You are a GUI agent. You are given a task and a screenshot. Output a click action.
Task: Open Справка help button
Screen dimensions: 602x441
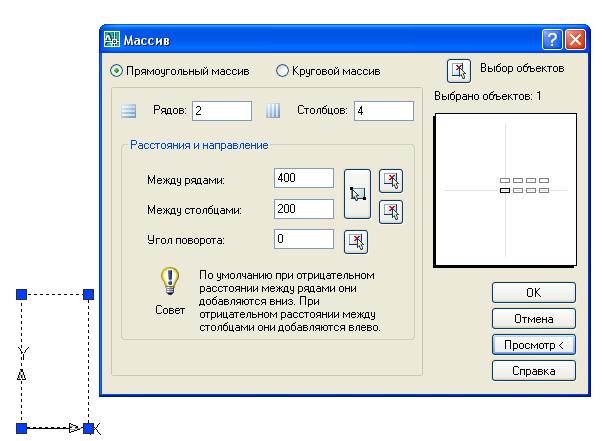tap(534, 371)
